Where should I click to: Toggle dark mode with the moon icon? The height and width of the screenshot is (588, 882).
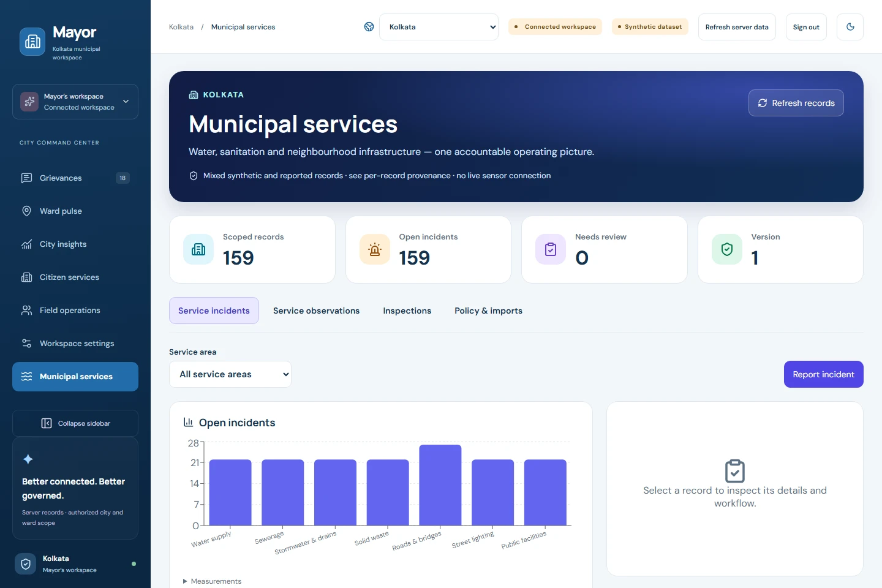pyautogui.click(x=850, y=27)
